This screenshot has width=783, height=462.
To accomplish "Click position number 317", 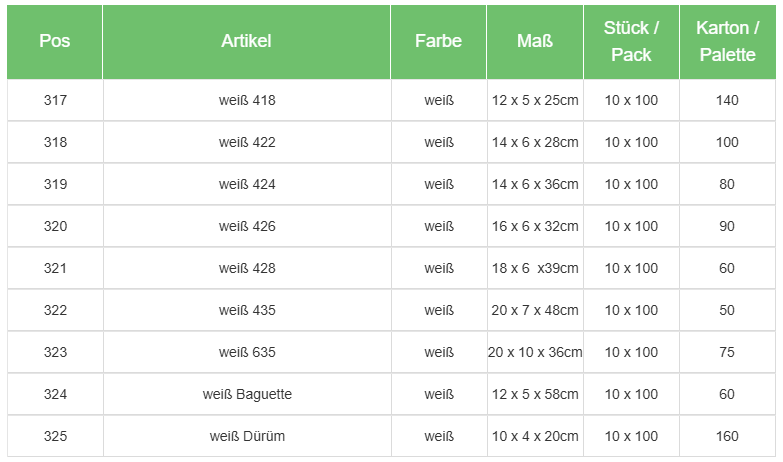I will coord(55,100).
